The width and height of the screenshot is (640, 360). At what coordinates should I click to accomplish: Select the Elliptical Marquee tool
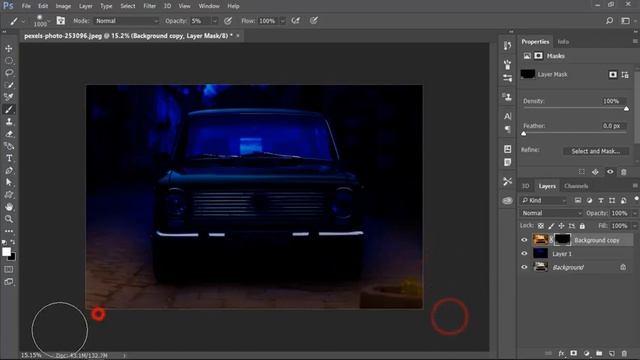click(x=9, y=61)
